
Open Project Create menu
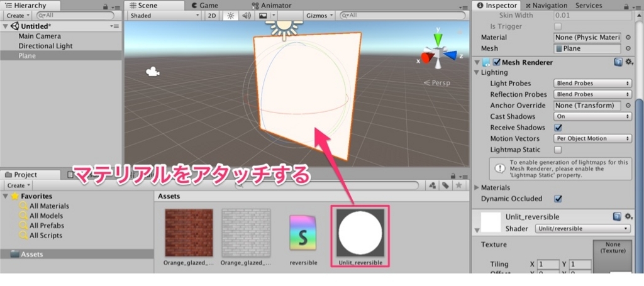pos(18,185)
